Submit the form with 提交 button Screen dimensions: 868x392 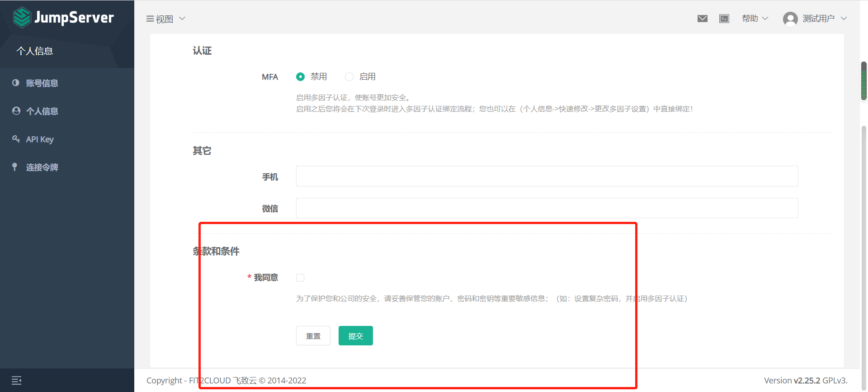(x=355, y=336)
